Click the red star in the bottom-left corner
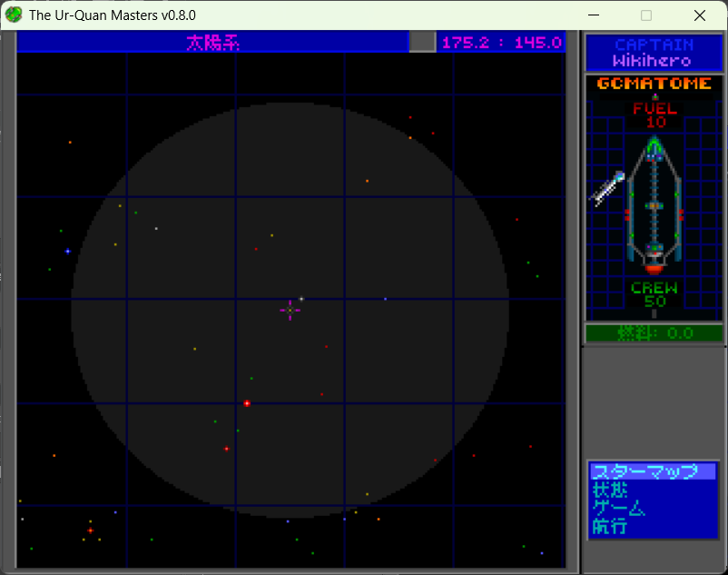The width and height of the screenshot is (728, 575). coord(90,530)
